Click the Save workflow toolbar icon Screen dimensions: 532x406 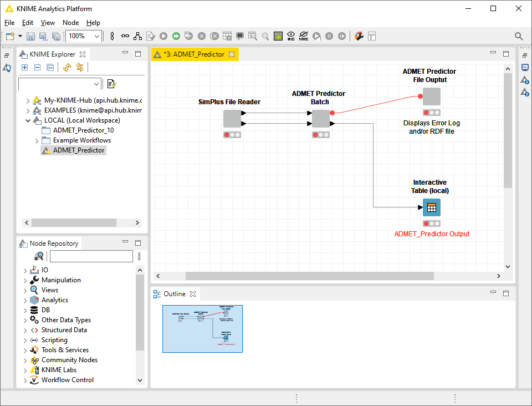pos(30,36)
